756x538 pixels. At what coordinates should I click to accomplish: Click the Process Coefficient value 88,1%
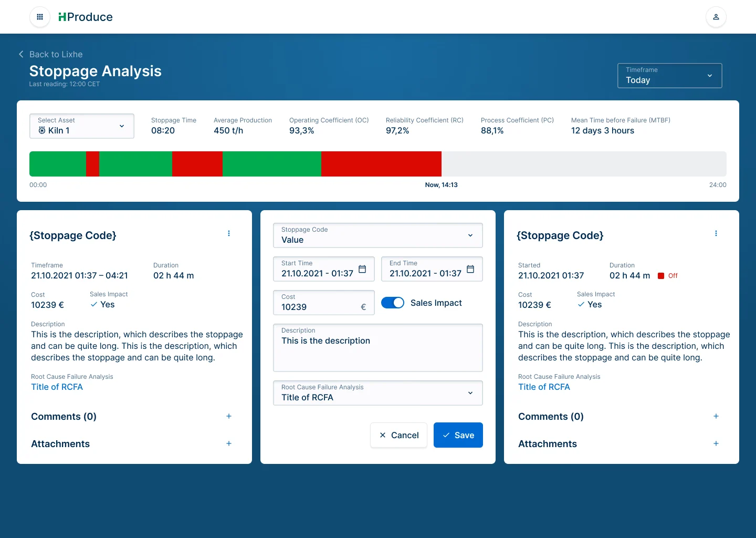point(492,131)
